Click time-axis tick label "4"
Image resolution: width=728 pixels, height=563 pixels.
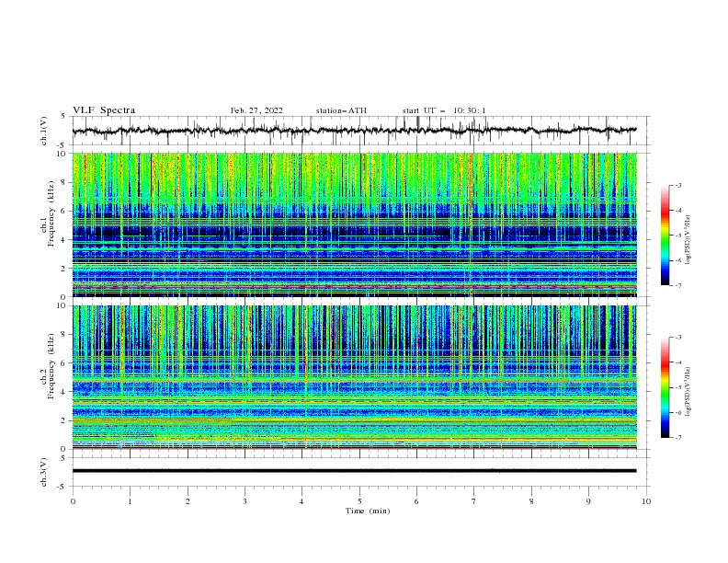pyautogui.click(x=301, y=501)
